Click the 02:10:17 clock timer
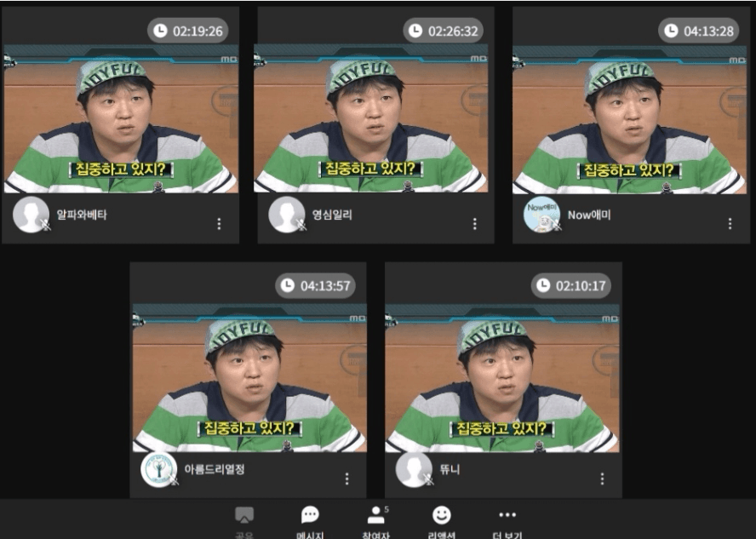The height and width of the screenshot is (539, 756). tap(571, 286)
